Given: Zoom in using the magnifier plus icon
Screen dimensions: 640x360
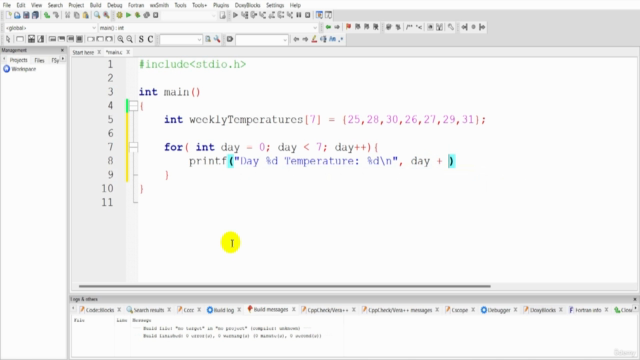Looking at the screenshot, I should [x=120, y=39].
